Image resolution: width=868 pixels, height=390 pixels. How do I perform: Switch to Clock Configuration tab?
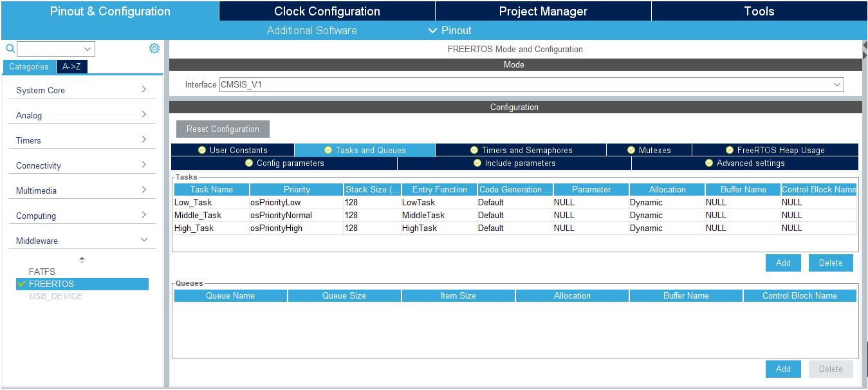[327, 11]
